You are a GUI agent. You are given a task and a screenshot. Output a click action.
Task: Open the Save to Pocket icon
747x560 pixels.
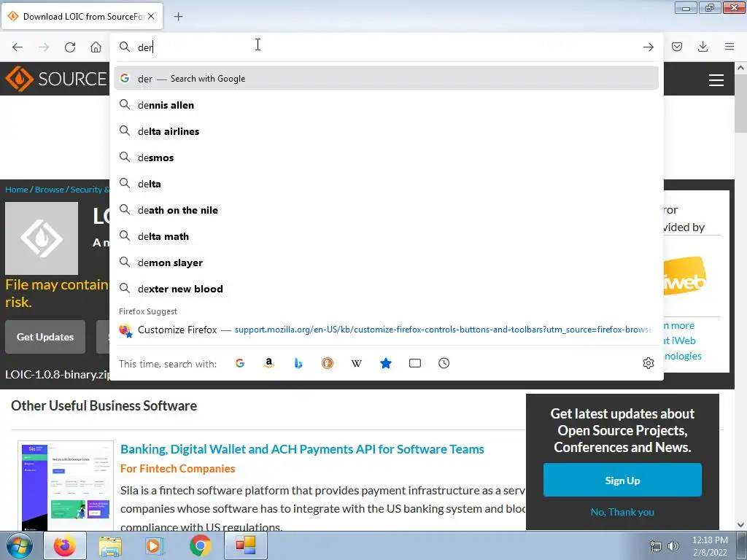(x=677, y=47)
